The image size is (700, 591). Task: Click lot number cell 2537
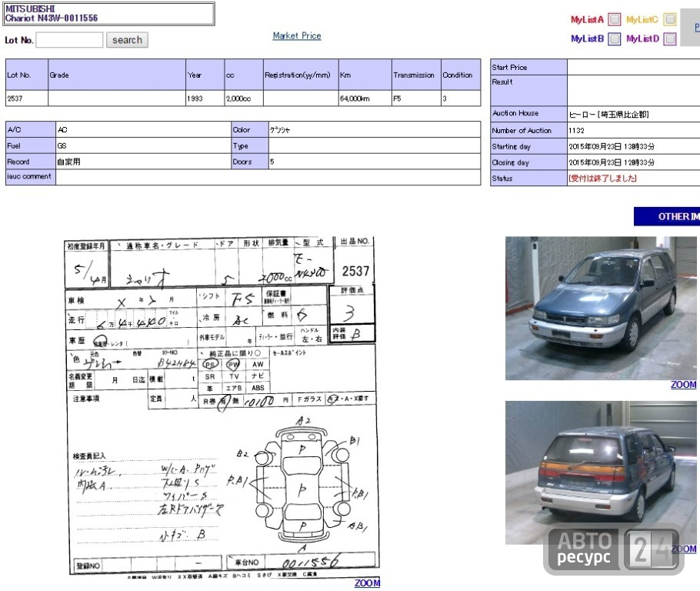(x=27, y=98)
